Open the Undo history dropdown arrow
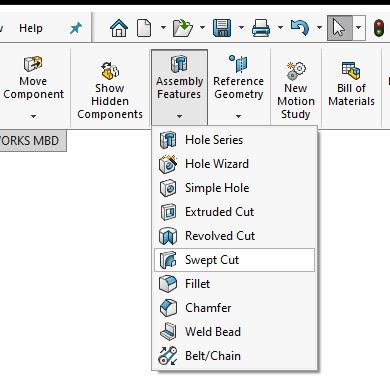 [x=319, y=28]
